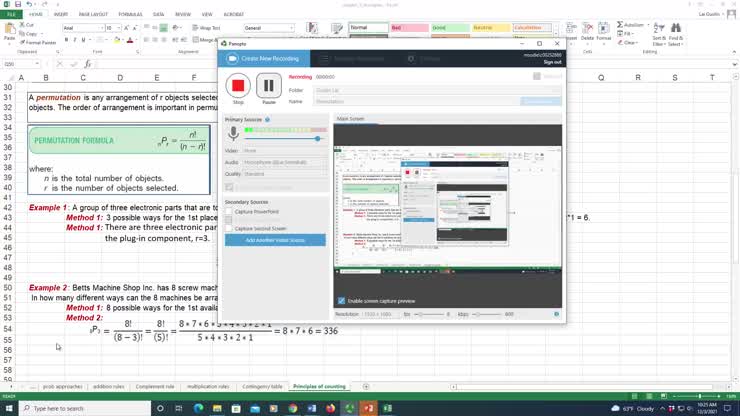
Task: Uncheck Enable screen capture preview
Action: [342, 300]
